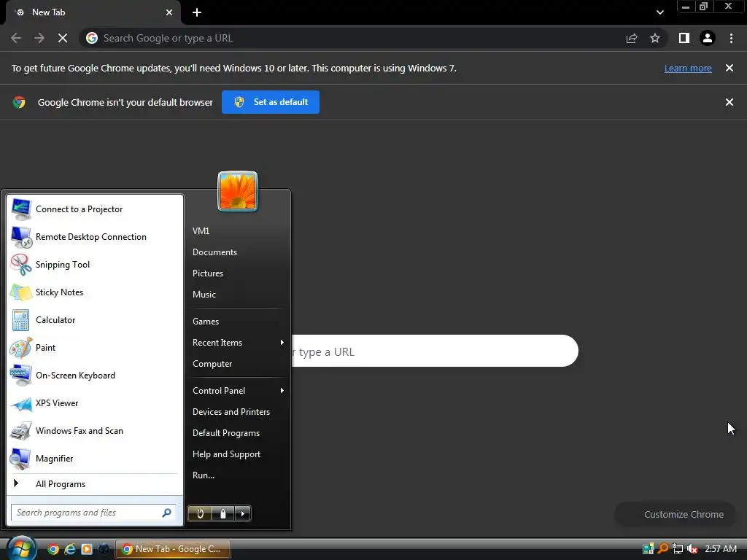
Task: Open shutdown options arrow
Action: coord(243,513)
